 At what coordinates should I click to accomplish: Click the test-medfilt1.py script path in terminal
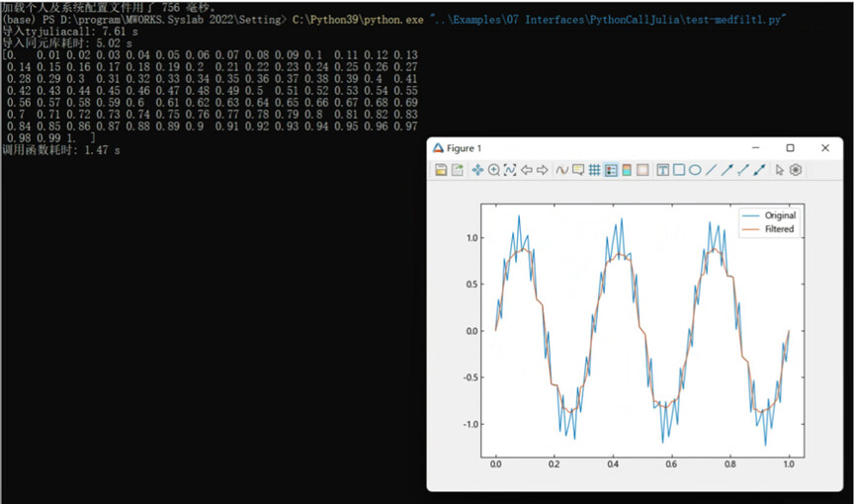607,20
